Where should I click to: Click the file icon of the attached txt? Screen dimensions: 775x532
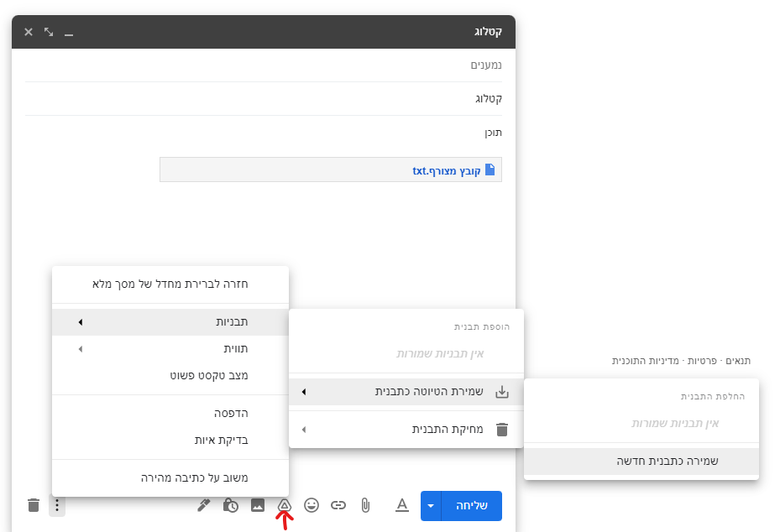tap(490, 170)
